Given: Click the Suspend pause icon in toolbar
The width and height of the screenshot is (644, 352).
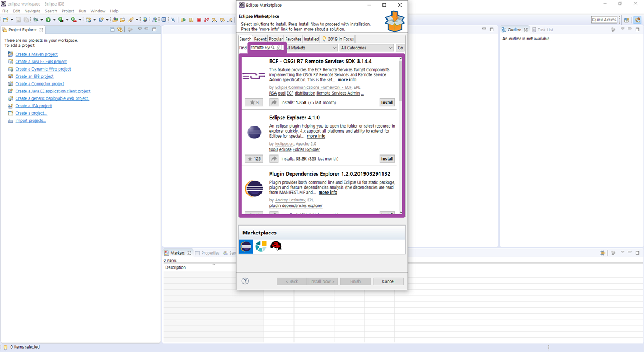Looking at the screenshot, I should coord(191,20).
